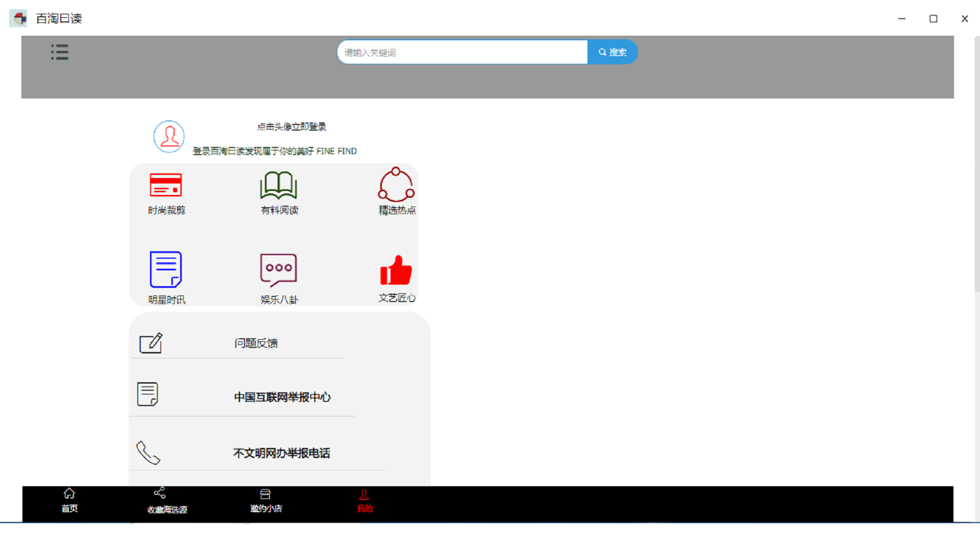Screen dimensions: 980x551
Task: Open the 有料阅读 book icon
Action: pyautogui.click(x=279, y=185)
